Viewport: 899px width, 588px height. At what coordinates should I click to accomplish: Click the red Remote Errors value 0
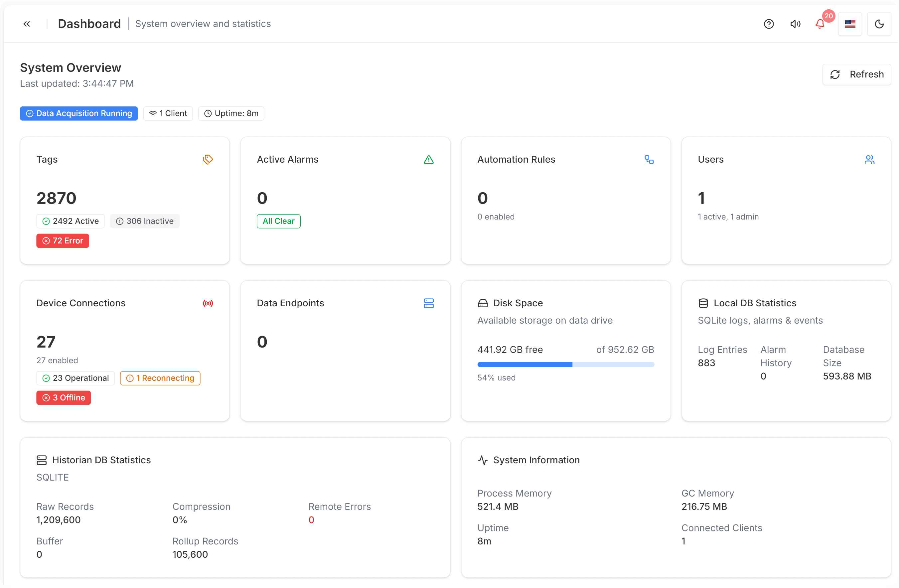[311, 519]
